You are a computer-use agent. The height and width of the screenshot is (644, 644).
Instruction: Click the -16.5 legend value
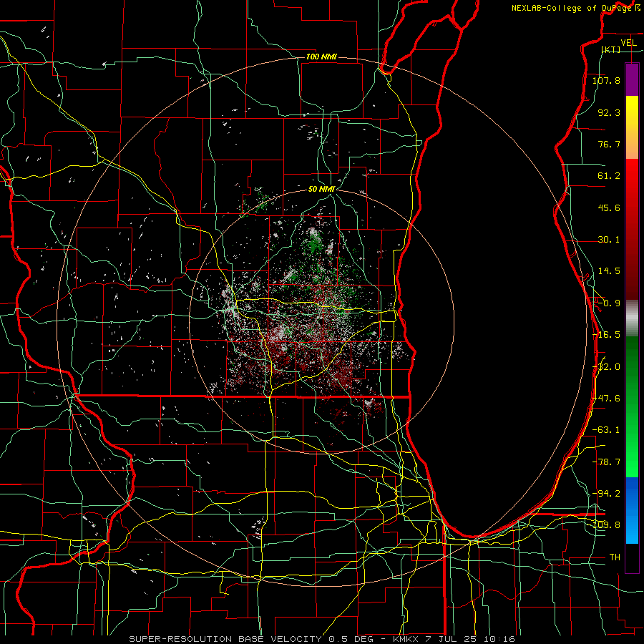[x=606, y=335]
